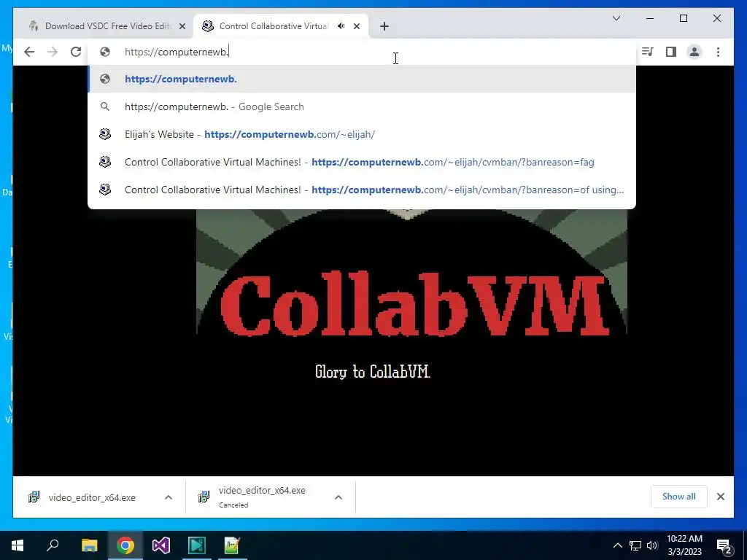
Task: Open taskbar search
Action: 53,545
